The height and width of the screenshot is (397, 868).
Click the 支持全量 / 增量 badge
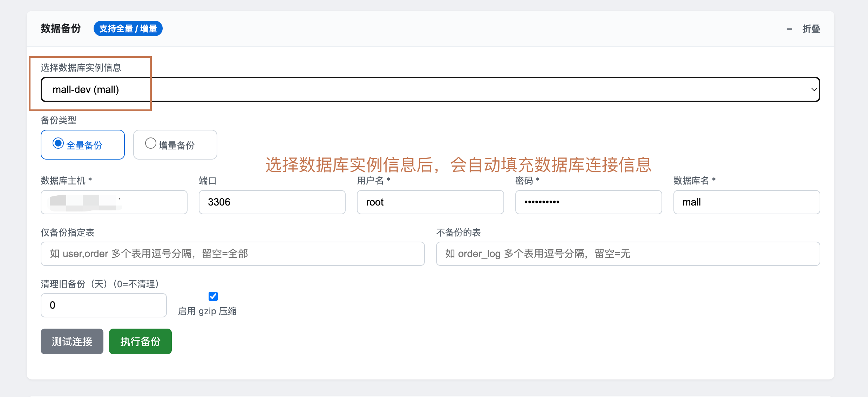point(128,29)
